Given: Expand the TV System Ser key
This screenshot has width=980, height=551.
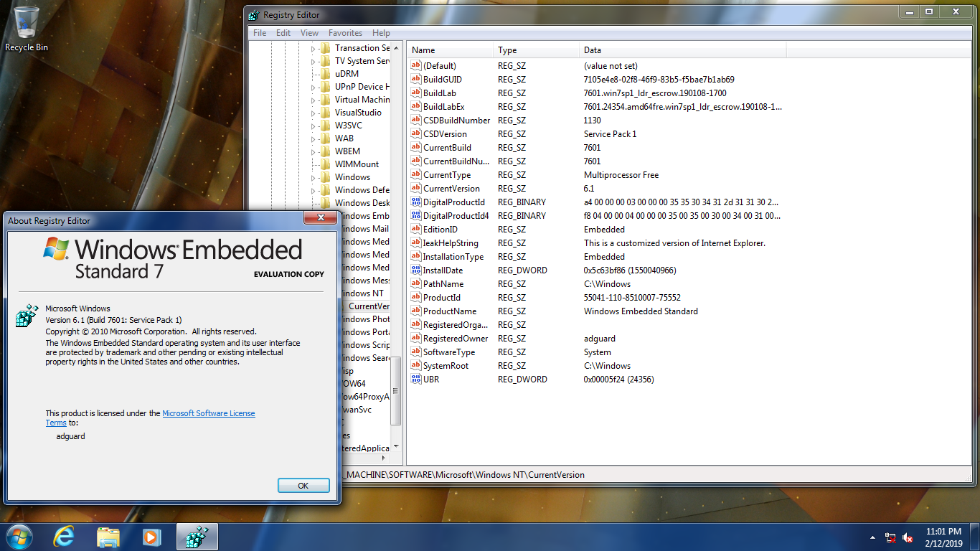Looking at the screenshot, I should point(314,61).
